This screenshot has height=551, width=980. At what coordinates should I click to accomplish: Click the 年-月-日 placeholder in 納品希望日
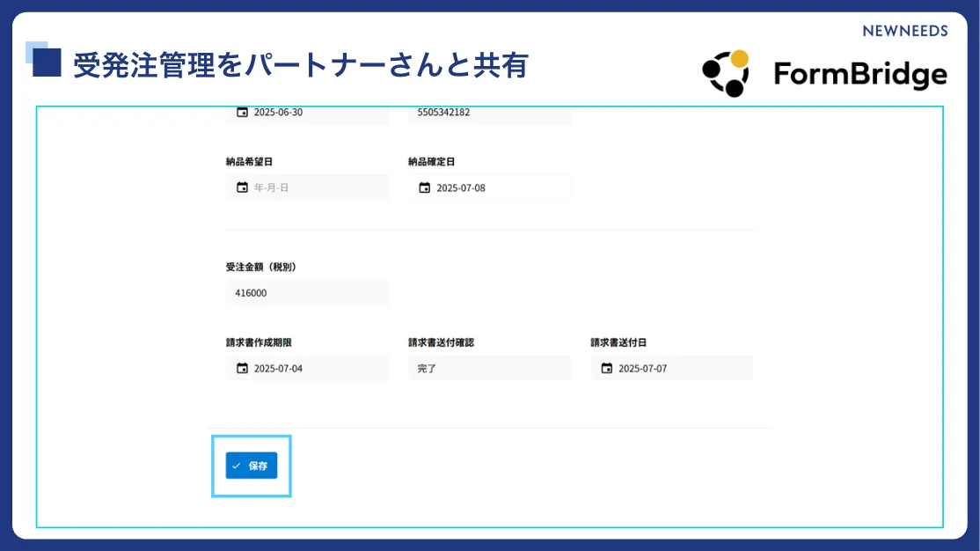pyautogui.click(x=271, y=187)
